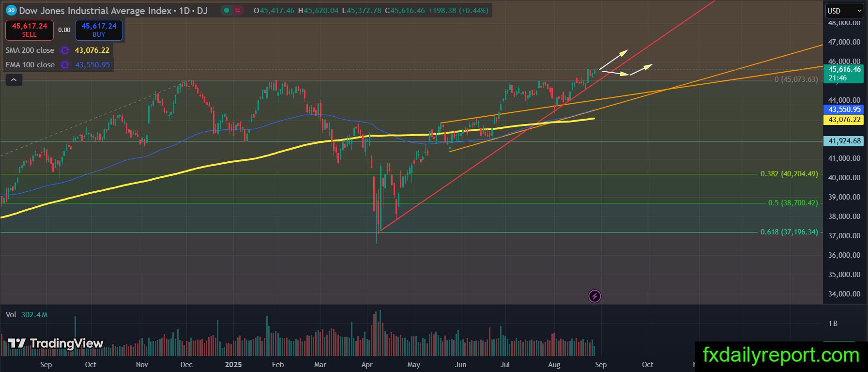Click the 47,000.00 price axis tick
This screenshot has width=868, height=372.
tap(844, 42)
